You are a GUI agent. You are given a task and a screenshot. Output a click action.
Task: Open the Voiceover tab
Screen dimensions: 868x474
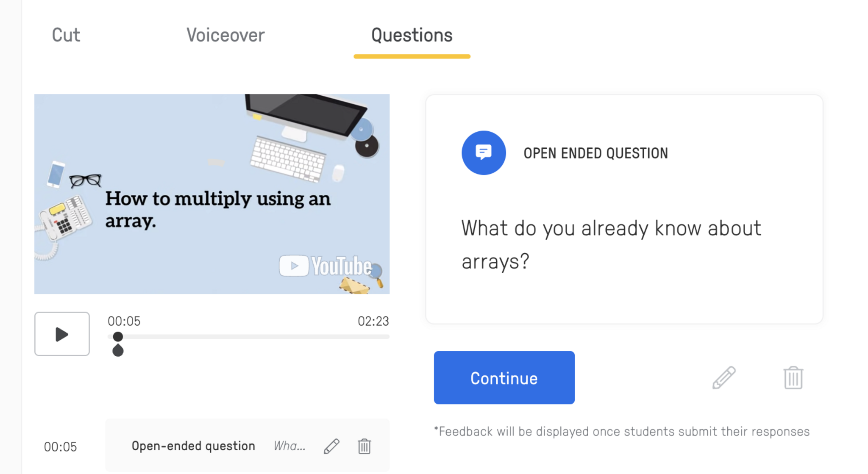(225, 35)
